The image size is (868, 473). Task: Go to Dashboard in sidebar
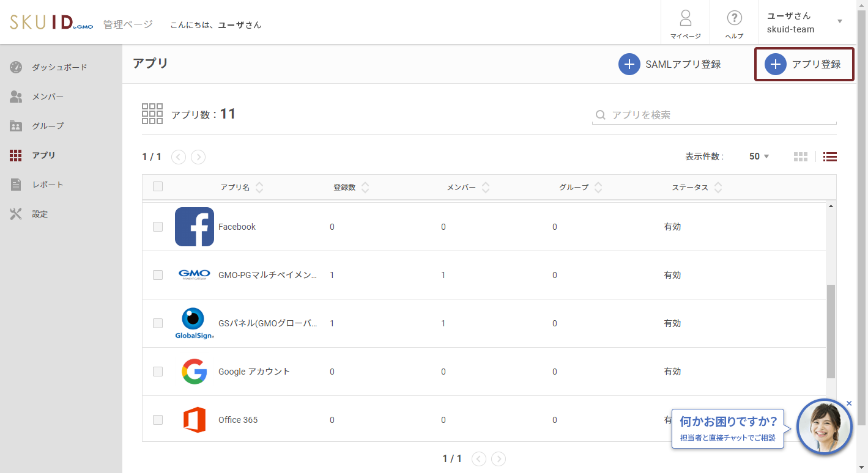click(59, 67)
